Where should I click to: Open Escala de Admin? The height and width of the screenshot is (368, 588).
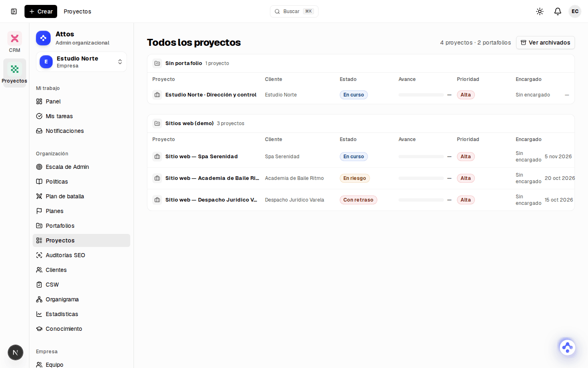(x=81, y=167)
